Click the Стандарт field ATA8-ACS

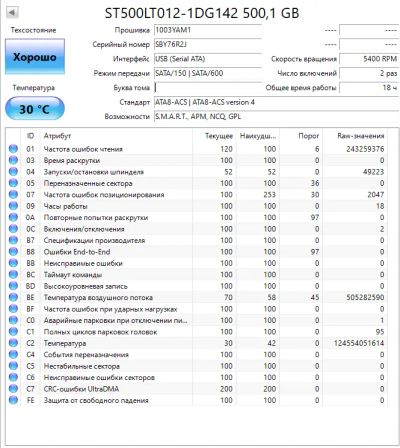coord(276,102)
